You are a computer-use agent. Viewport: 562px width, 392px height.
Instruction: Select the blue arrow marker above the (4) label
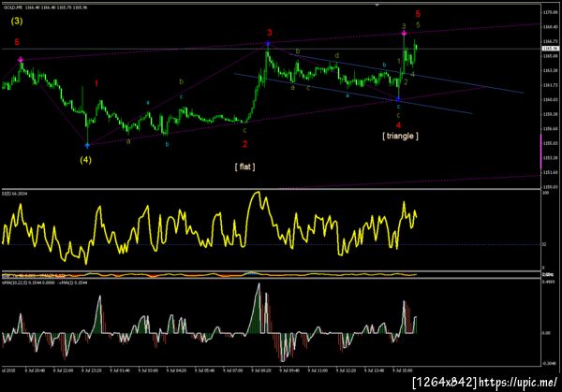87,145
